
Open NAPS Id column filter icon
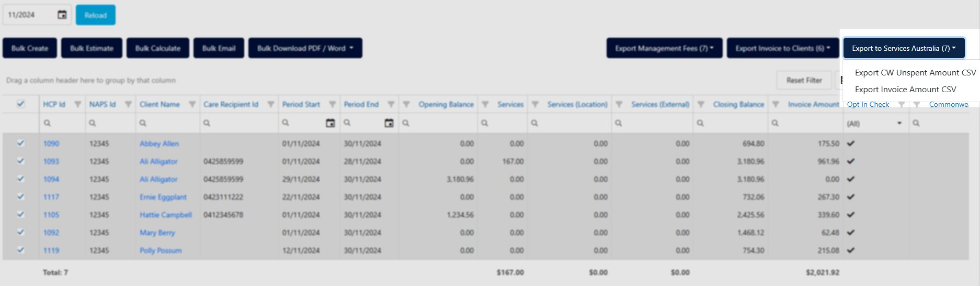pyautogui.click(x=128, y=104)
